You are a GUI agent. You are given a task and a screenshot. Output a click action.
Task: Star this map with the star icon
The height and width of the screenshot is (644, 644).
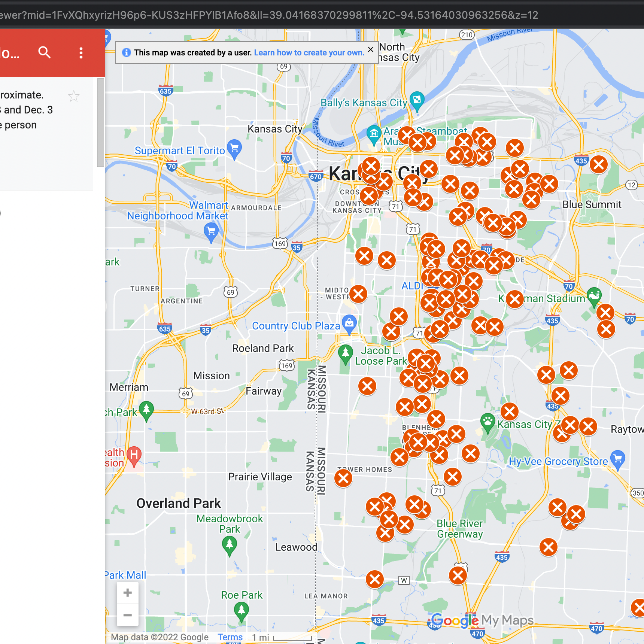(x=74, y=96)
